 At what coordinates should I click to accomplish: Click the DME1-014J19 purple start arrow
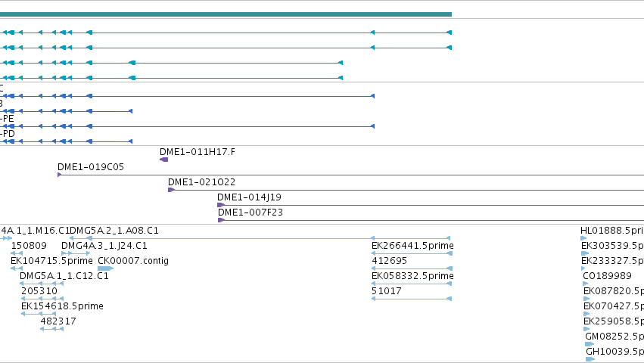coord(221,205)
